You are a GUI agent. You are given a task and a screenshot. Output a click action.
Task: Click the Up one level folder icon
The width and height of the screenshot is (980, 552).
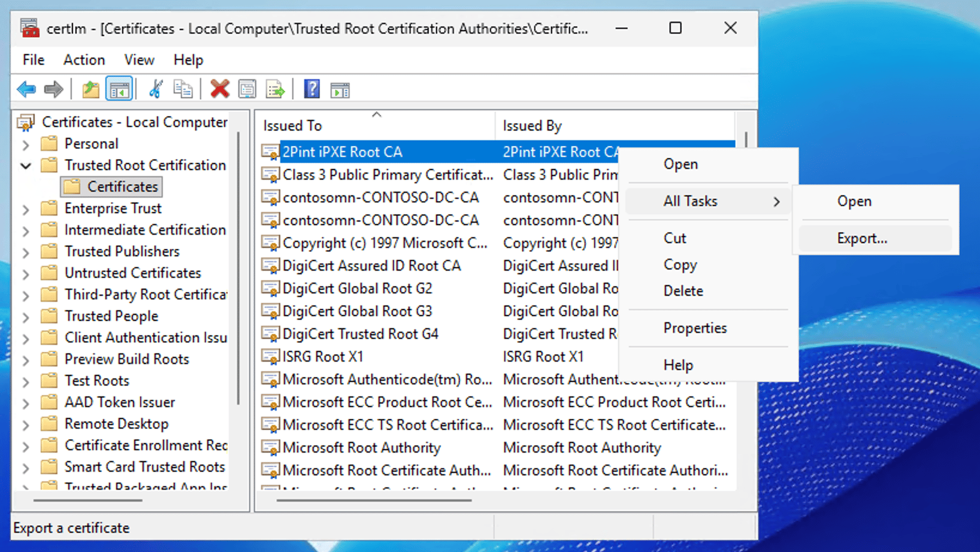pyautogui.click(x=90, y=90)
